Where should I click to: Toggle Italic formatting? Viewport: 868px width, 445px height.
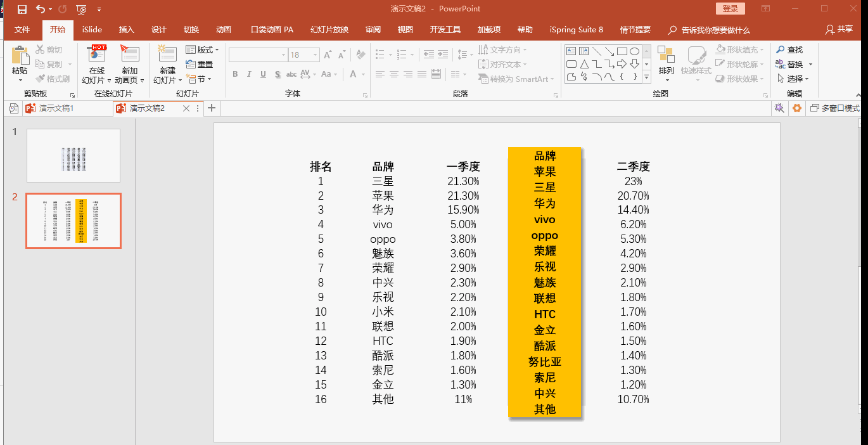coord(250,74)
